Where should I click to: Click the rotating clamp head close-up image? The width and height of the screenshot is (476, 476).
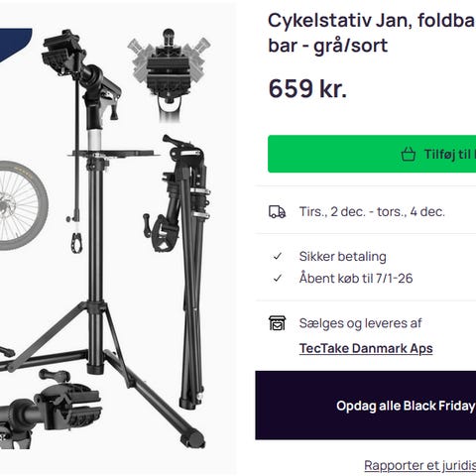tap(169, 74)
